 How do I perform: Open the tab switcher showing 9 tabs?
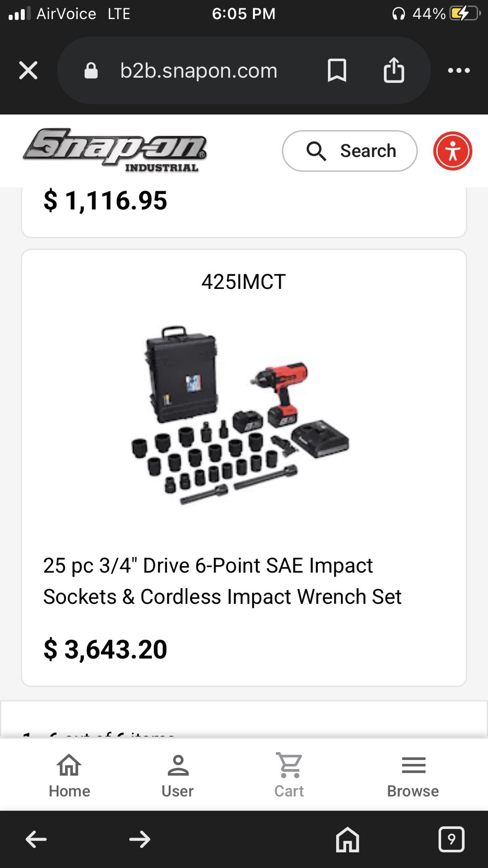pos(451,840)
